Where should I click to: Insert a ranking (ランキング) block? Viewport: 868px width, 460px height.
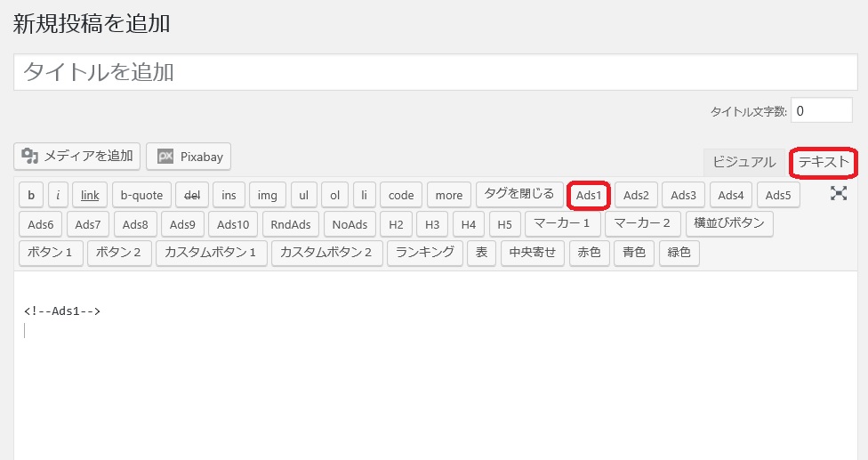coord(425,253)
